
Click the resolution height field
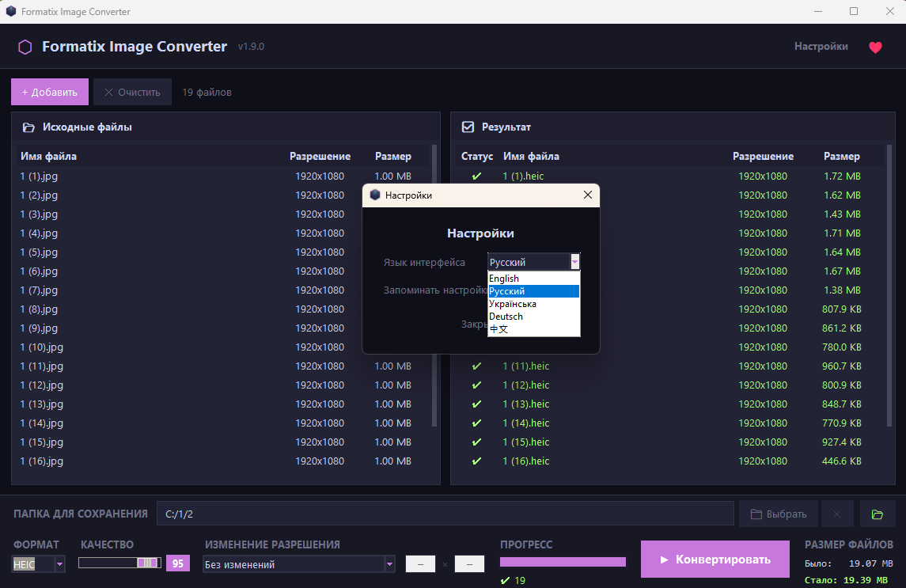pos(469,563)
